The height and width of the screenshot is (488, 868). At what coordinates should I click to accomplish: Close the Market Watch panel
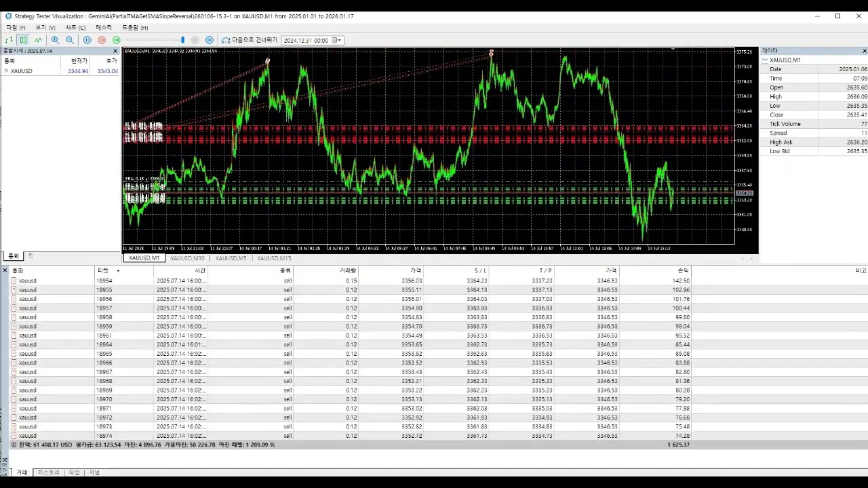coord(115,51)
